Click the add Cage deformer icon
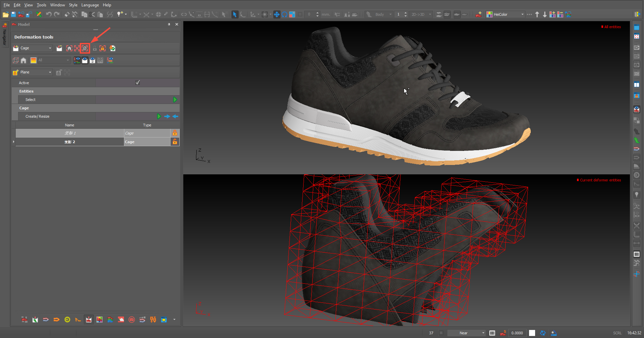The image size is (644, 338). click(16, 48)
